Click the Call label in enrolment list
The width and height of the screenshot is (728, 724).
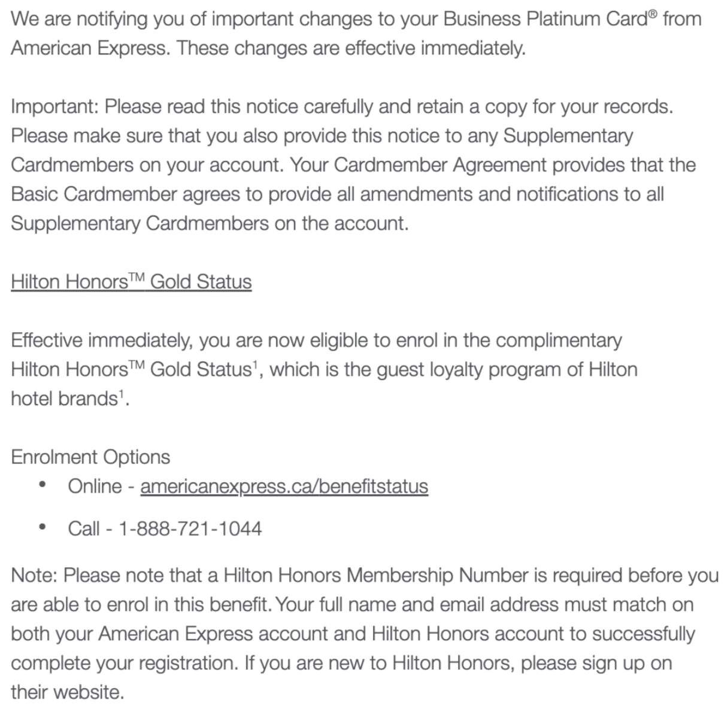click(84, 529)
